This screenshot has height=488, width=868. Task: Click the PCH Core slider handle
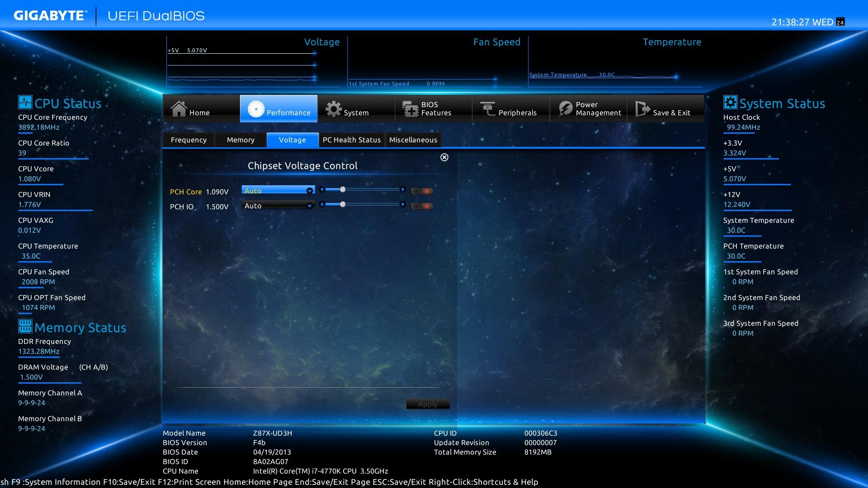343,189
